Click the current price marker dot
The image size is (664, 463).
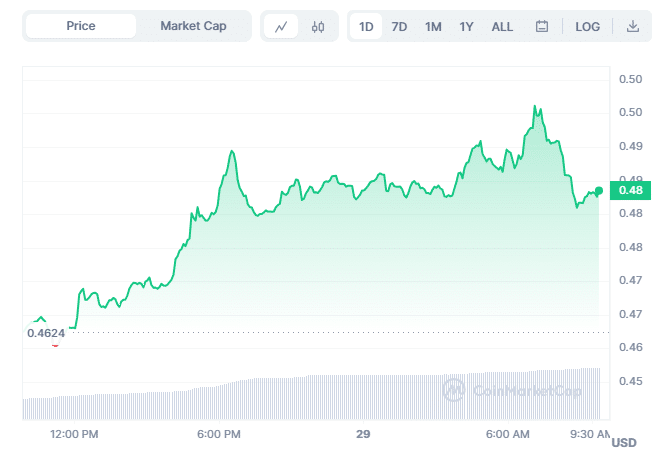tap(599, 191)
